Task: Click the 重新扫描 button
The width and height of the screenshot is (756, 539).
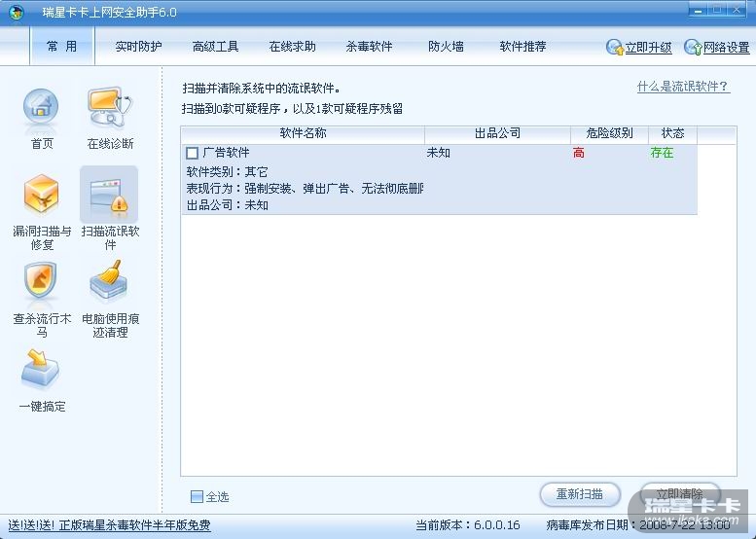Action: [580, 494]
